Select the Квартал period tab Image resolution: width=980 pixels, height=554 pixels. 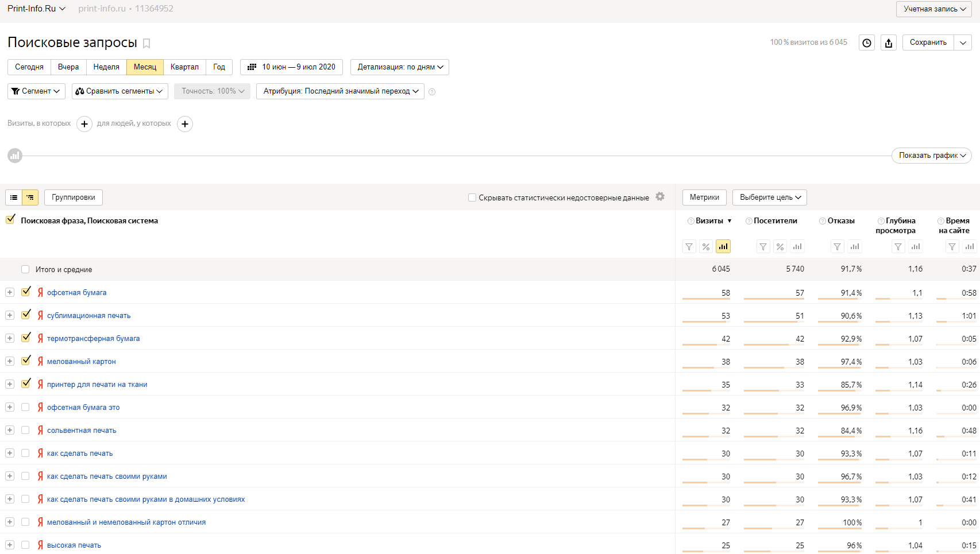pos(184,67)
